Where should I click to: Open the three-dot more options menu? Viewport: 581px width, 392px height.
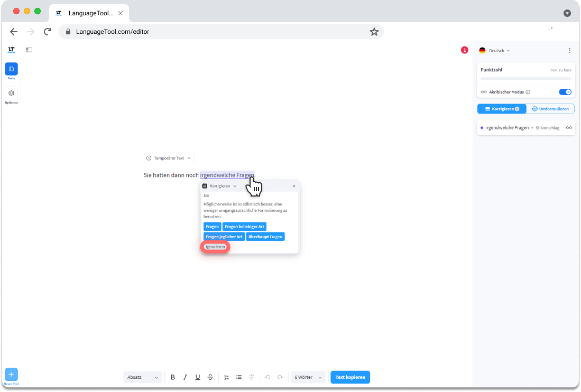click(569, 51)
